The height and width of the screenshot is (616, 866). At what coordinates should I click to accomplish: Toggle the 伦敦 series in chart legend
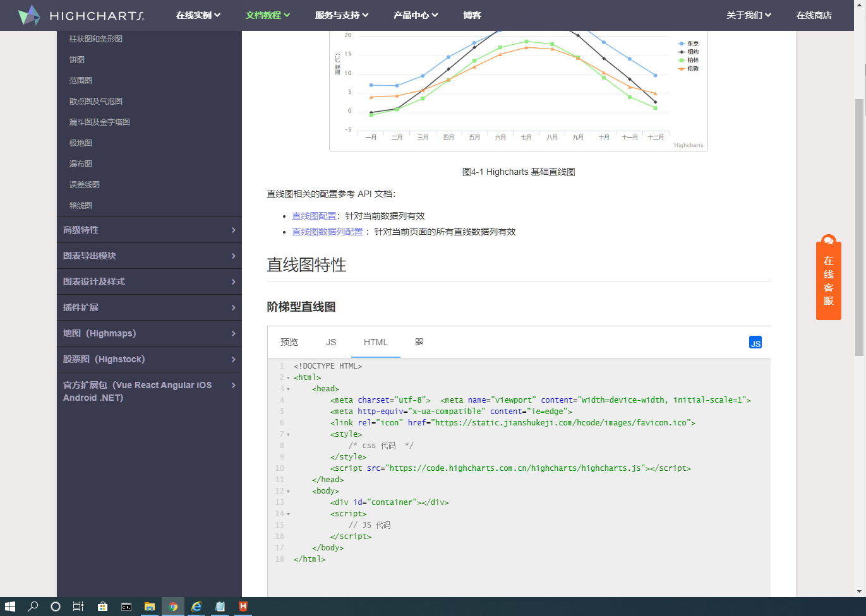[x=689, y=68]
